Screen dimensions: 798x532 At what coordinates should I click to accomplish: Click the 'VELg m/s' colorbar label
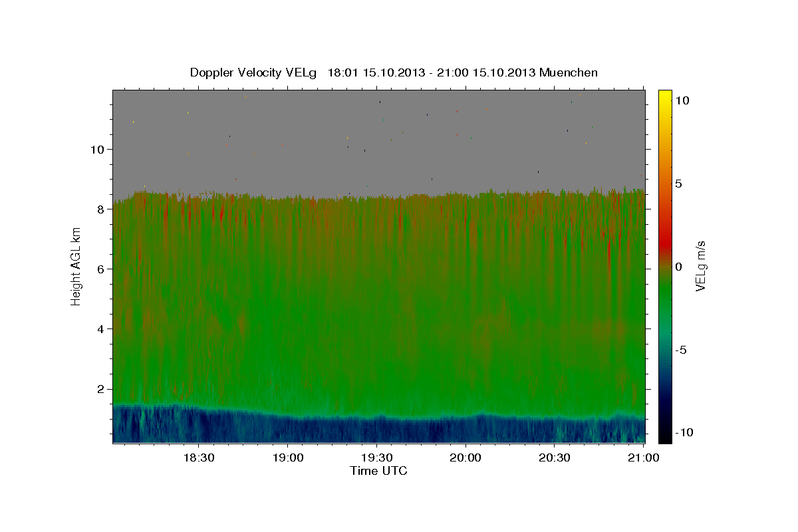(x=700, y=266)
